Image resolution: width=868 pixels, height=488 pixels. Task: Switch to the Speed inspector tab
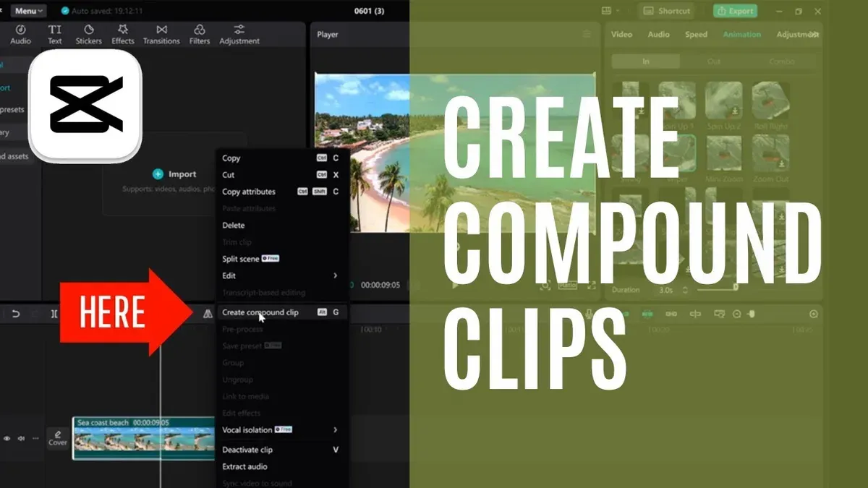pos(696,34)
